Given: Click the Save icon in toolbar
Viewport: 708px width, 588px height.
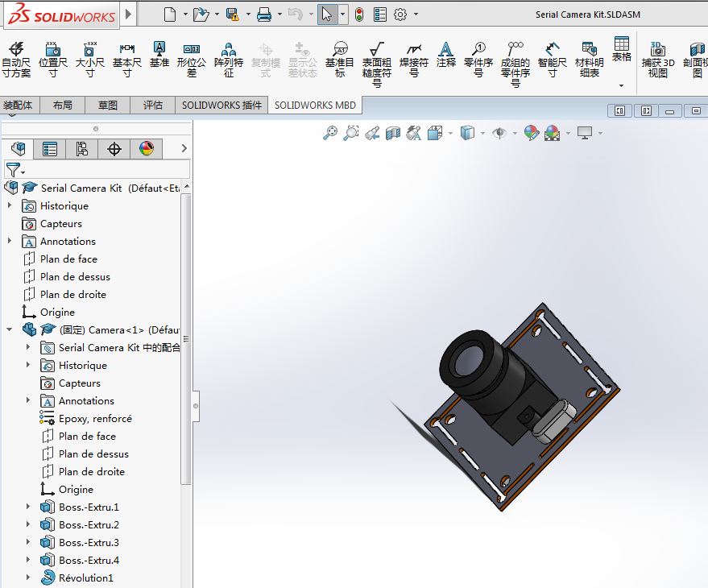Looking at the screenshot, I should 233,14.
